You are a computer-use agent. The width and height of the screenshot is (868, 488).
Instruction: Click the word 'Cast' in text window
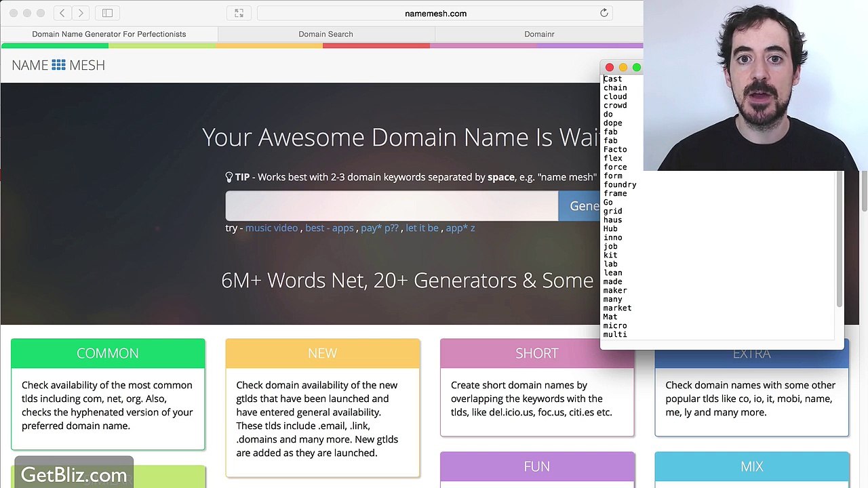click(612, 79)
